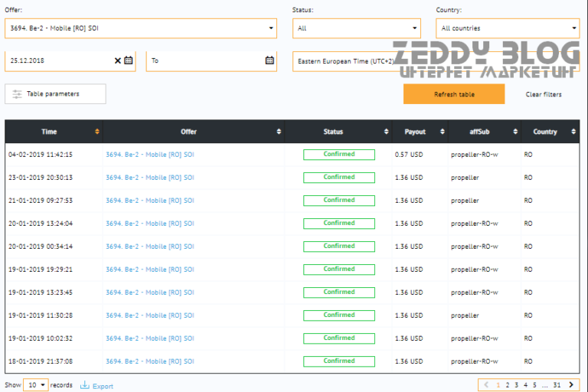Click the Status column header text

[x=333, y=132]
